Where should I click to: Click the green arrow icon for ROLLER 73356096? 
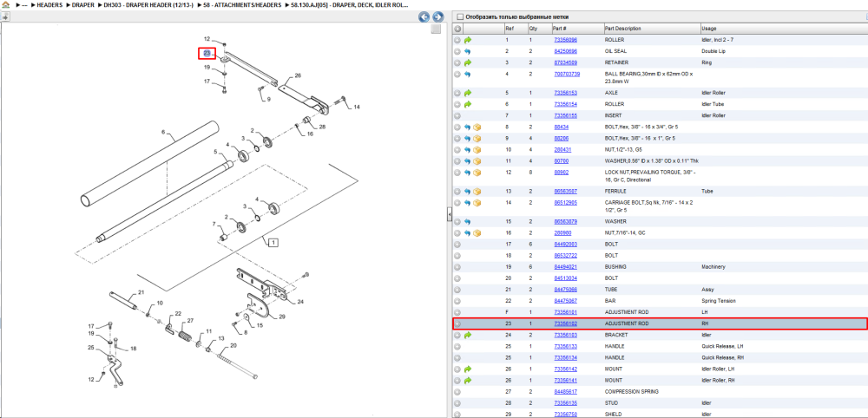coord(468,41)
